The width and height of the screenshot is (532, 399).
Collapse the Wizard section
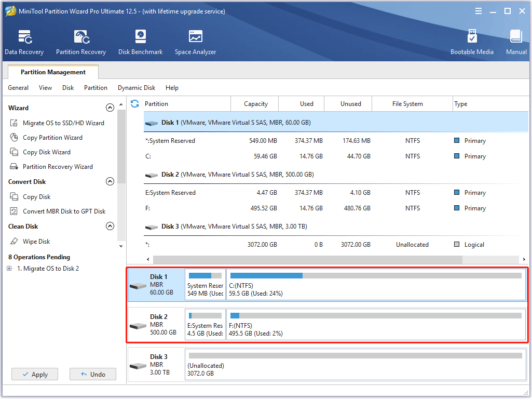click(x=110, y=108)
